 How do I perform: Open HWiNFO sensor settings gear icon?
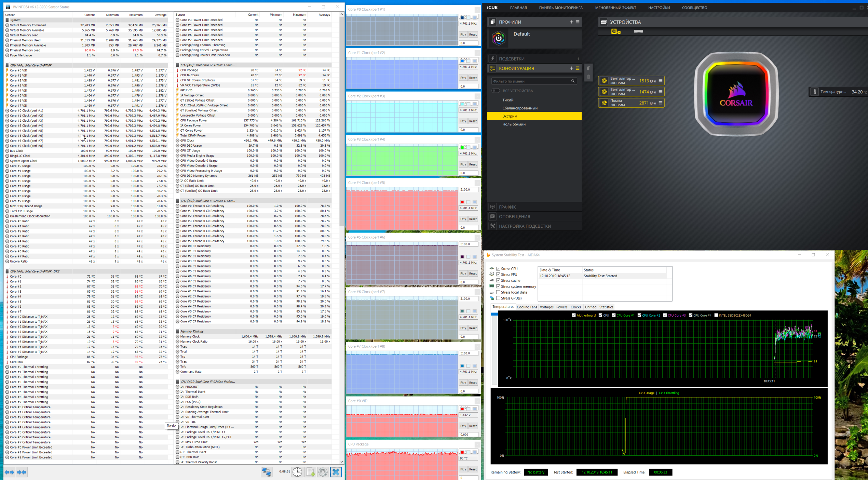[x=323, y=472]
